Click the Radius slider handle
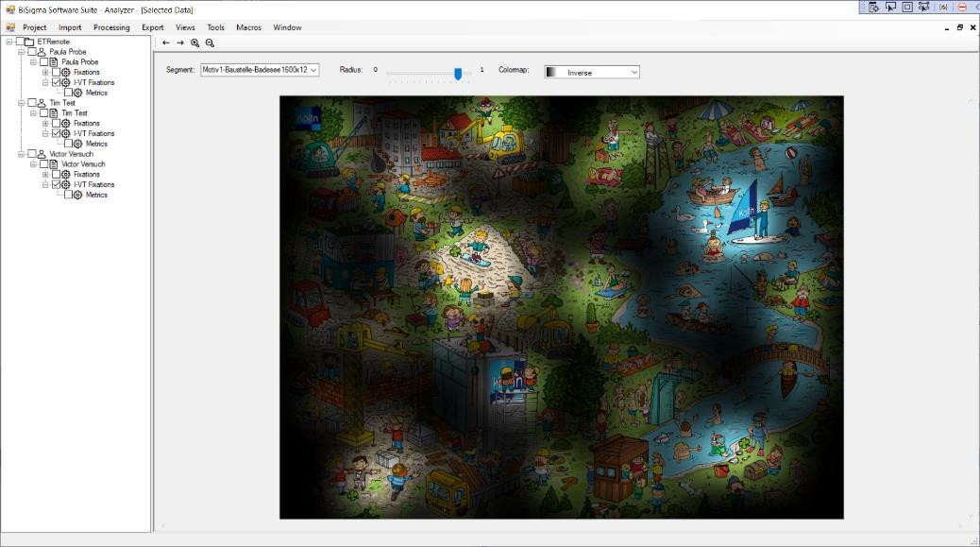Viewport: 980px width, 547px height. (458, 73)
